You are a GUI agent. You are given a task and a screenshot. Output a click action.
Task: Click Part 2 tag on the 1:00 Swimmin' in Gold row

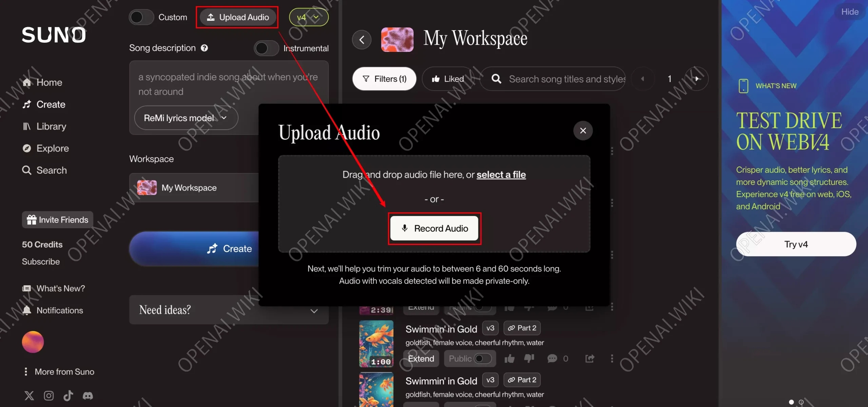522,328
